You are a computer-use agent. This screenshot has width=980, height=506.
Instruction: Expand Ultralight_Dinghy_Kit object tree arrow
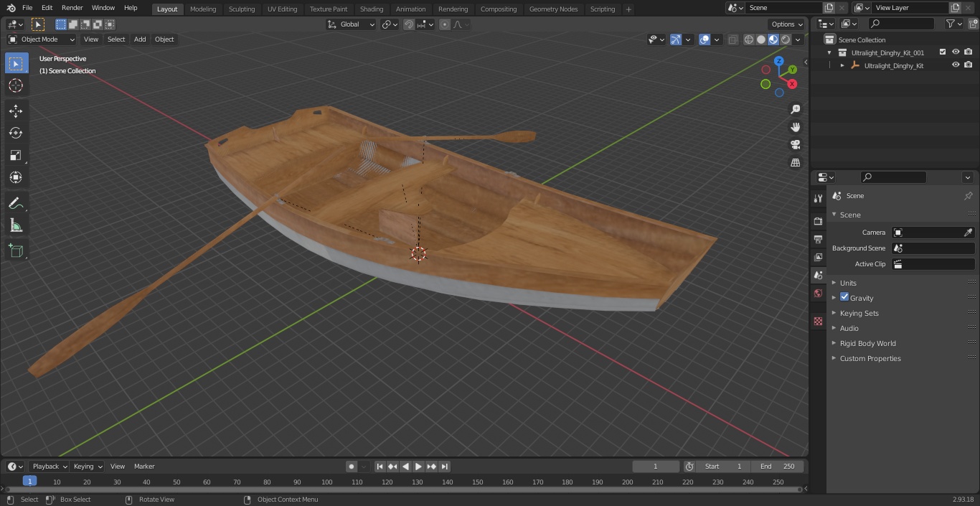tap(842, 65)
